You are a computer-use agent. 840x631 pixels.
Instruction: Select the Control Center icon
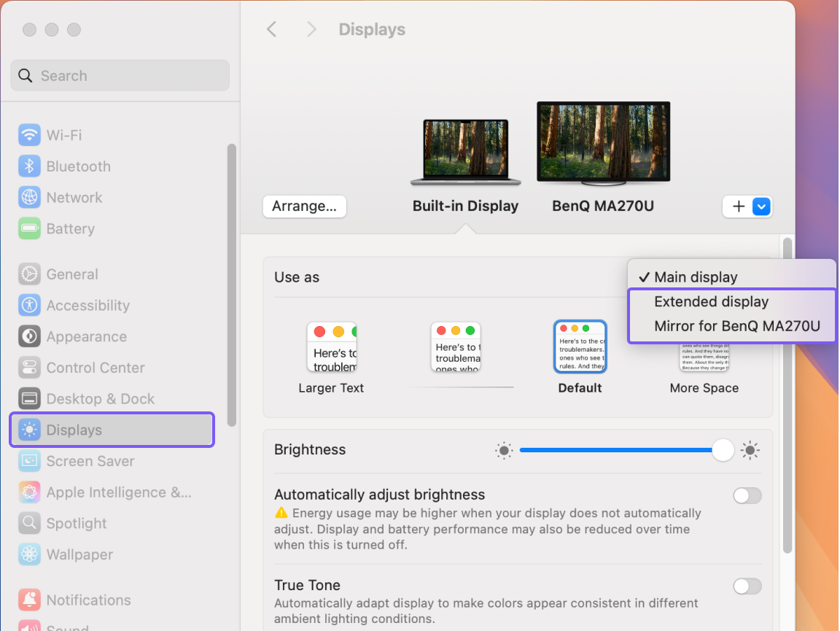(29, 367)
